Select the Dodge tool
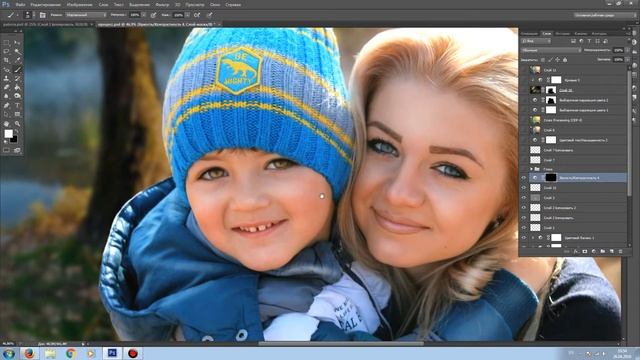The height and width of the screenshot is (360, 640). point(17,96)
